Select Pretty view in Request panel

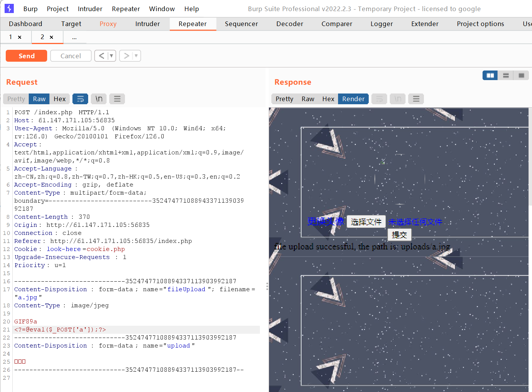(x=16, y=99)
